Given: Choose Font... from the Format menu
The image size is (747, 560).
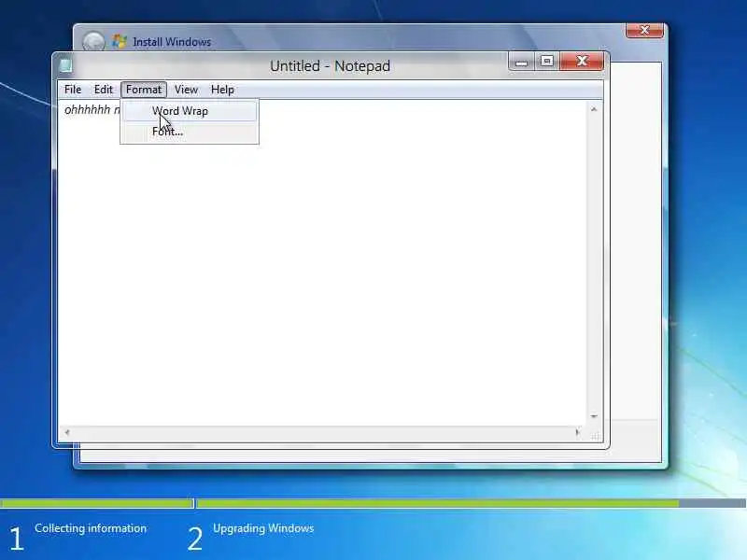Looking at the screenshot, I should [190, 132].
